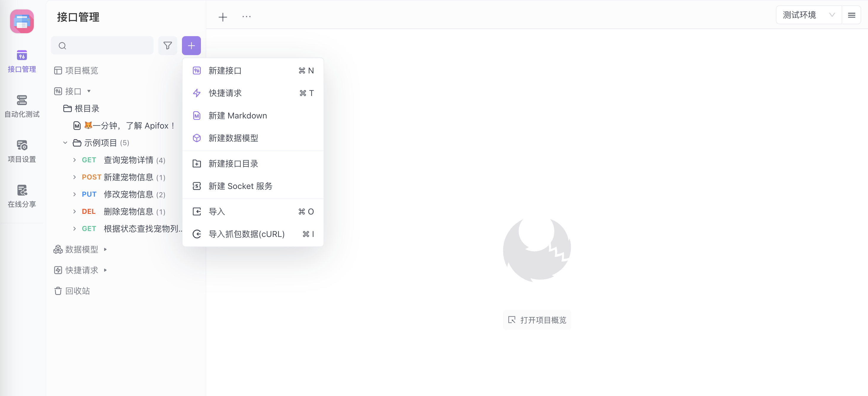Screen dimensions: 868x396
Task: Open the filter icon next to search
Action: tap(167, 45)
